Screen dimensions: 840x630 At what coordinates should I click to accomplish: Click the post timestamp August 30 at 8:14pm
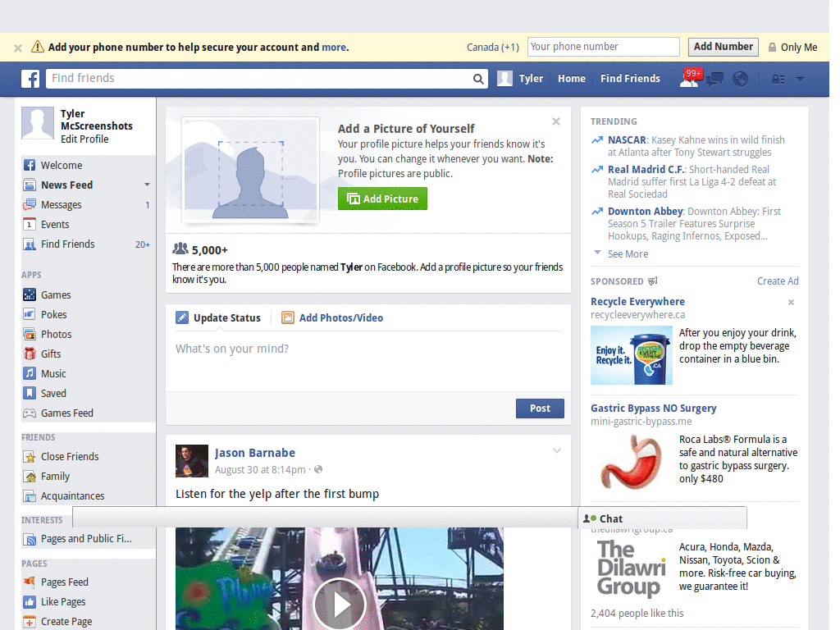tap(260, 470)
